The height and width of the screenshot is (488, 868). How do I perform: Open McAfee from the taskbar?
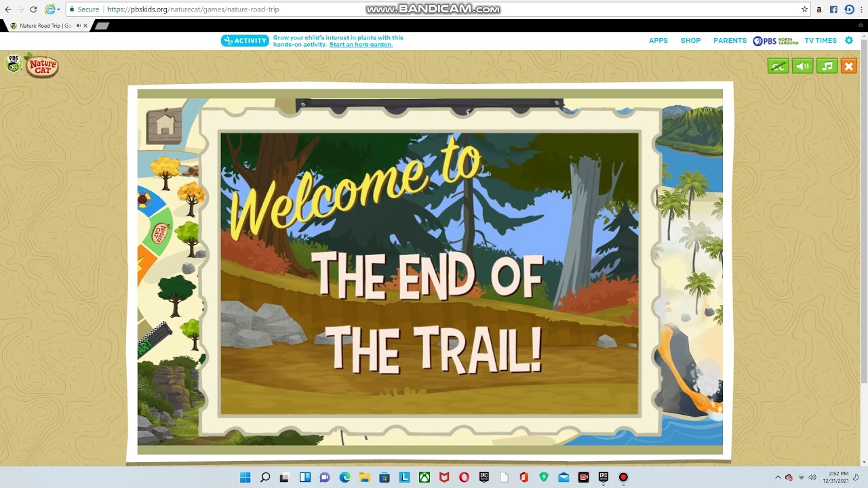pos(444,477)
